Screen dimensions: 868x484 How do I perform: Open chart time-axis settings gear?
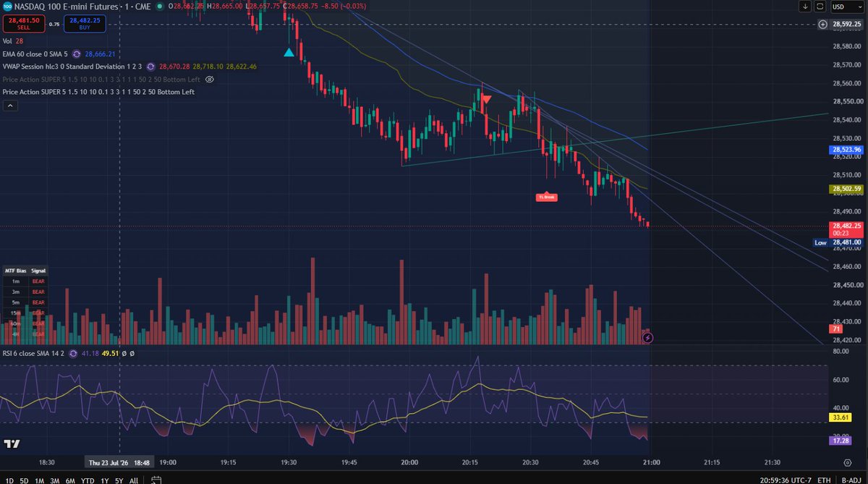(x=847, y=462)
